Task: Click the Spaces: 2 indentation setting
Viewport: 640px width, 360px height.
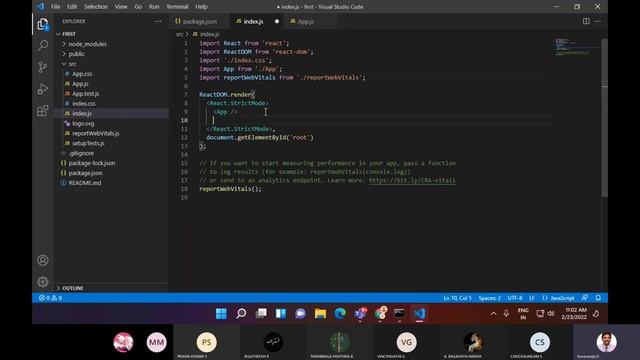Action: [x=489, y=298]
